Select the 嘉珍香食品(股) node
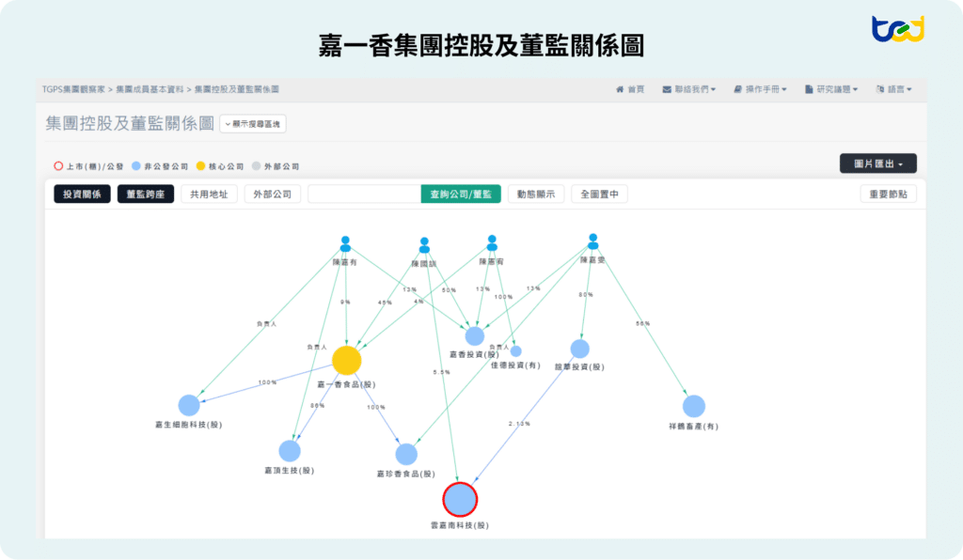Image resolution: width=963 pixels, height=560 pixels. pos(406,455)
